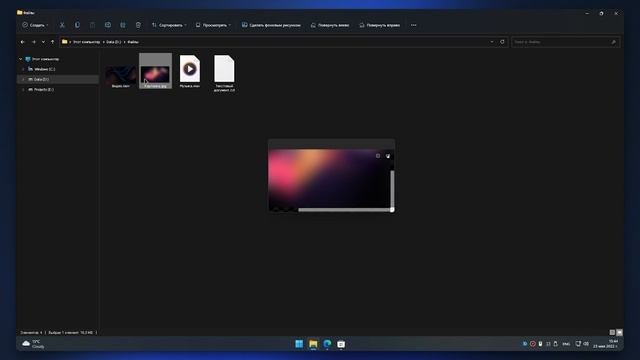Select the video file thumbnail

click(x=121, y=76)
